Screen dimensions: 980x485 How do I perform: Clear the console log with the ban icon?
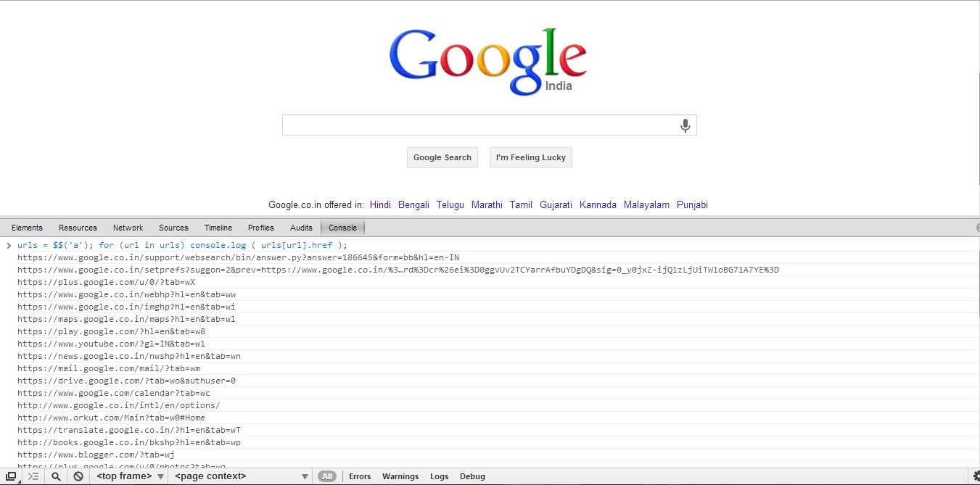click(x=78, y=476)
